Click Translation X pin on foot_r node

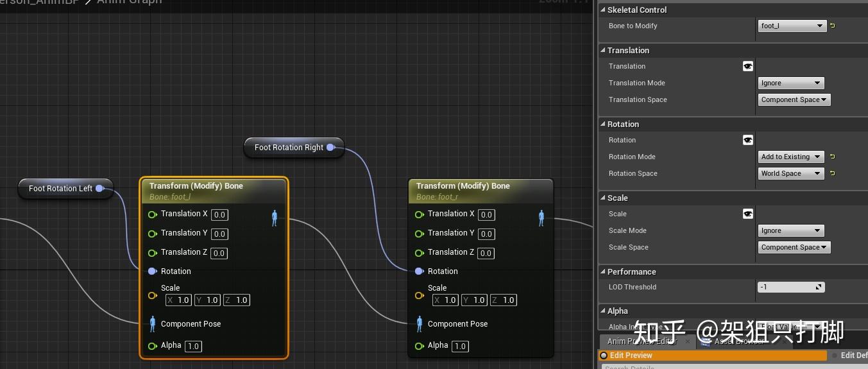[419, 214]
